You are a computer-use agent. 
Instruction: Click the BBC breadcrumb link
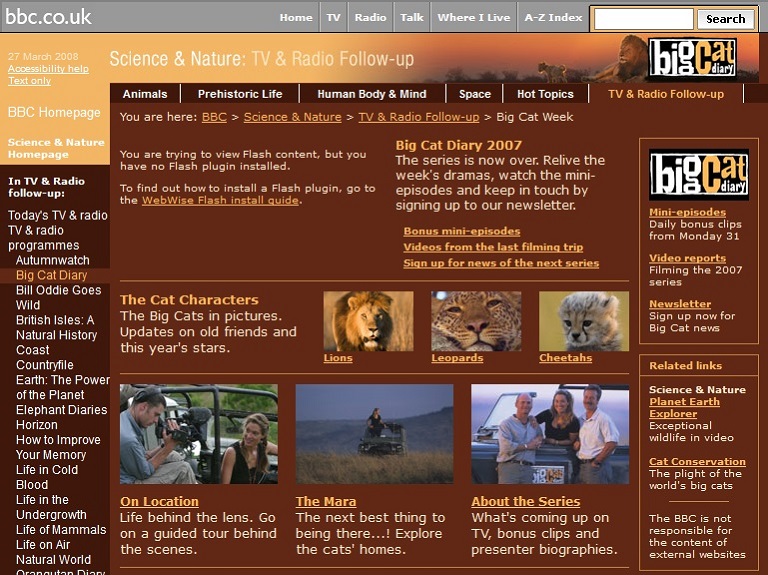pos(214,117)
